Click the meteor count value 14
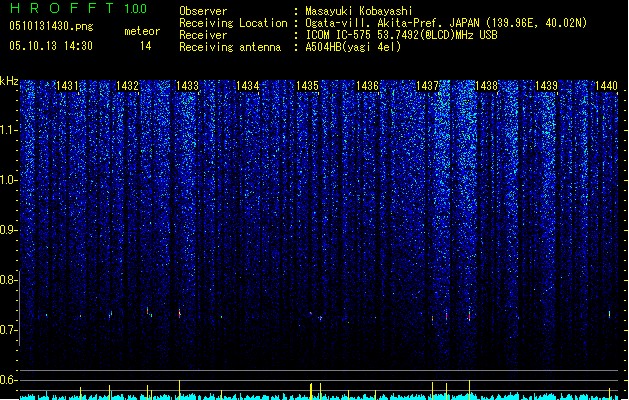The width and height of the screenshot is (629, 400). point(145,46)
